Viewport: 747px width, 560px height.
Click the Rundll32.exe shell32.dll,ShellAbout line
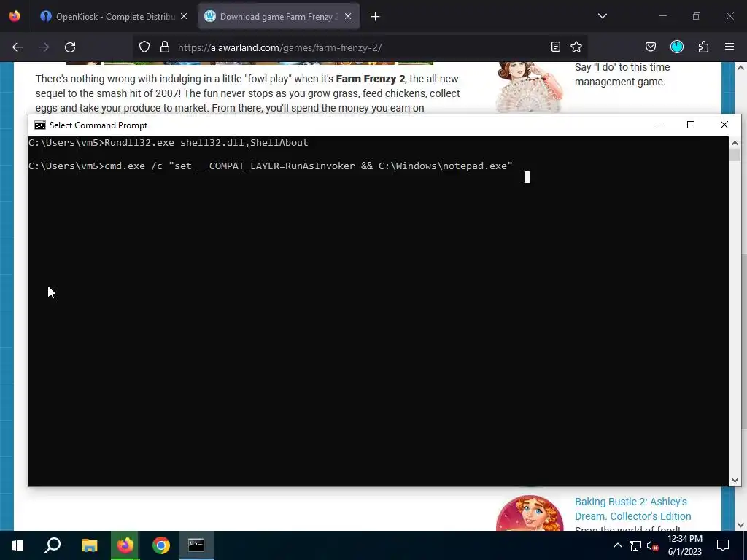169,143
